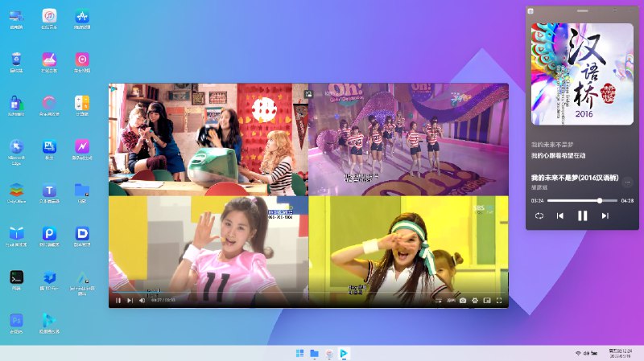This screenshot has width=644, height=361.
Task: Open Photoshop from the desktop
Action: tap(16, 321)
